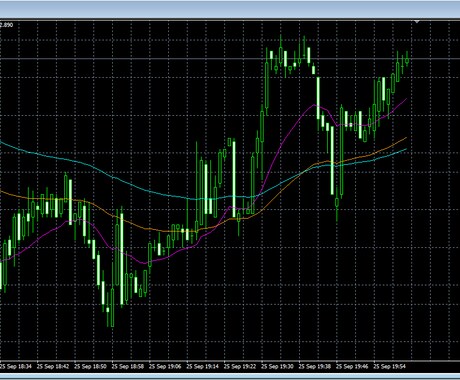Screen dimensions: 460x380
Task: Click the '25 Sep 19:22' time label
Action: [x=240, y=366]
